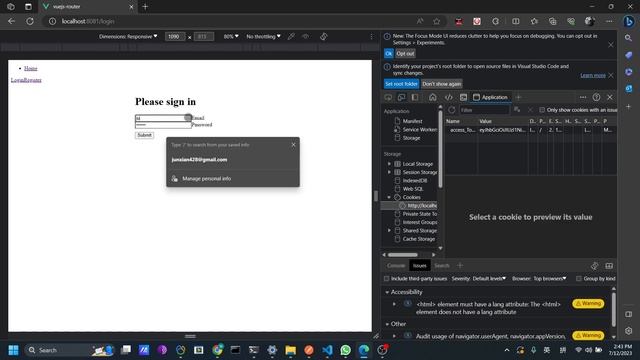Screen dimensions: 640x360
Task: Collapse the Other issues group
Action: pyautogui.click(x=387, y=324)
